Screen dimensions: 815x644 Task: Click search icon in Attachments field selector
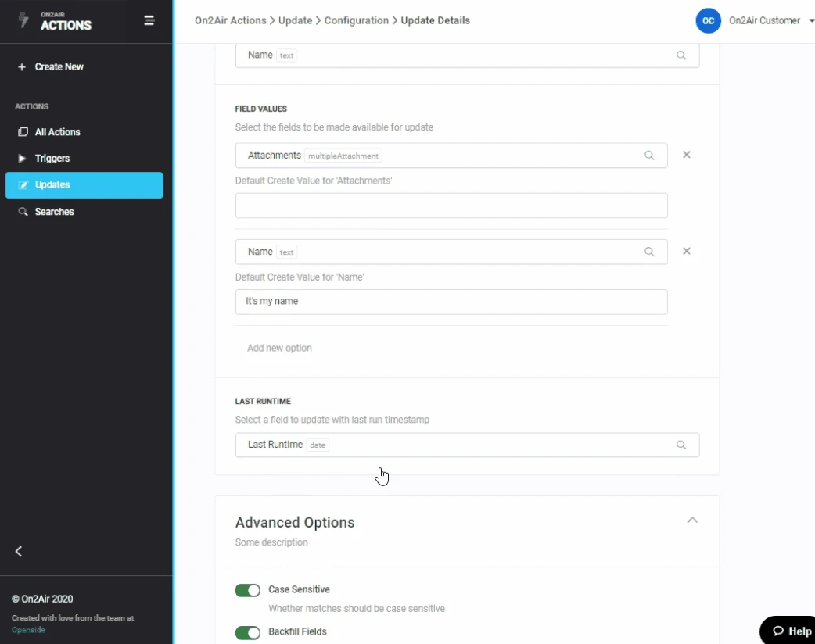point(649,156)
